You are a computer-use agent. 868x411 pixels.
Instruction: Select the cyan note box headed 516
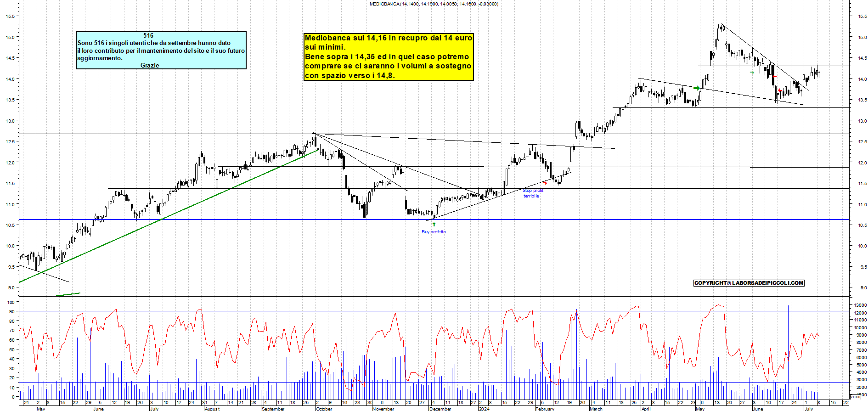pos(161,51)
